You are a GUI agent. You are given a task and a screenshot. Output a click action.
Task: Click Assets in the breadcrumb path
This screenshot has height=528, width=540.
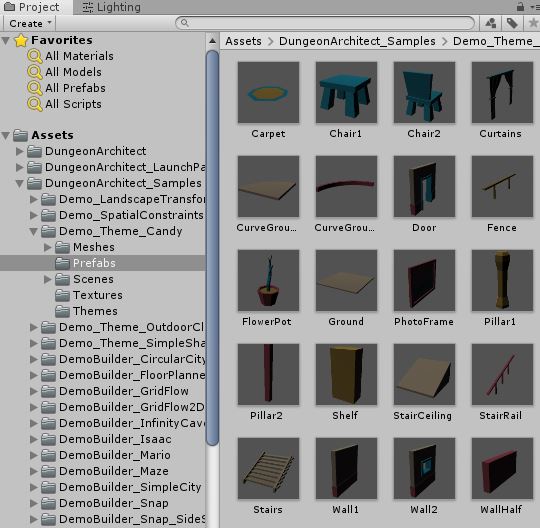pyautogui.click(x=243, y=41)
